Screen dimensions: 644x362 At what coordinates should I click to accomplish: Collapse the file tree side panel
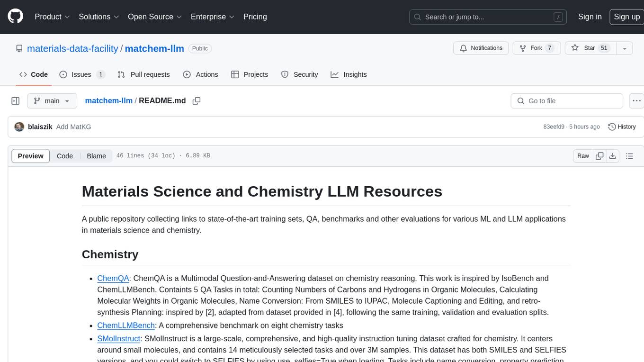click(x=16, y=101)
